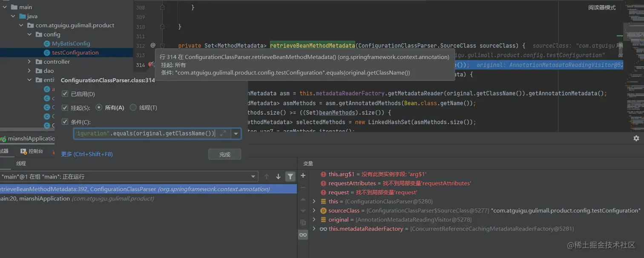Toggle fold marker at line 310
The width and height of the screenshot is (644, 258).
[162, 26]
